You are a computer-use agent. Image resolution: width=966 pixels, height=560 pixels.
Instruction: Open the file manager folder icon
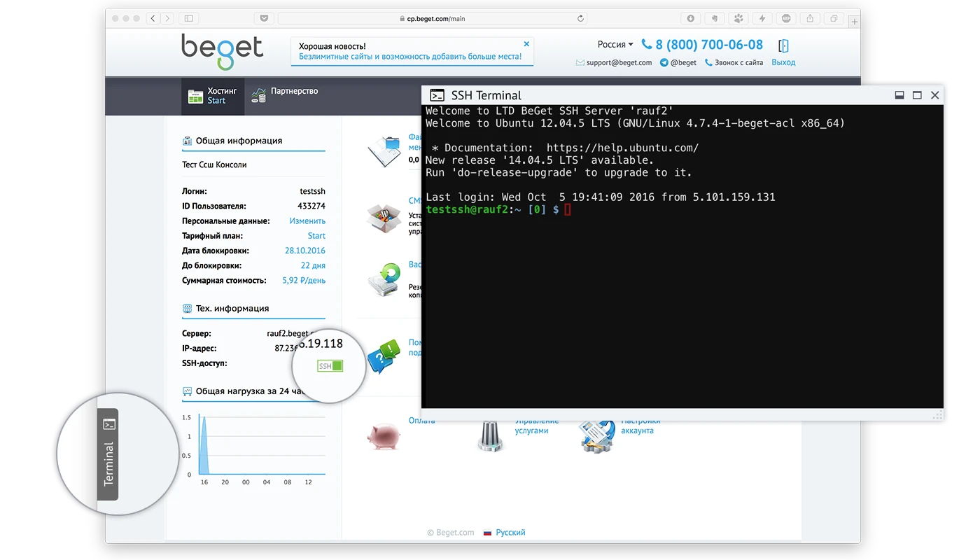[384, 149]
